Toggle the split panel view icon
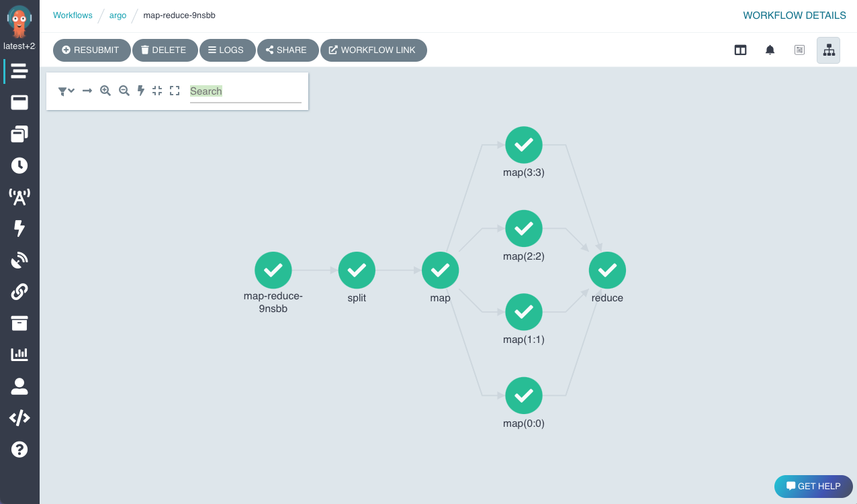The width and height of the screenshot is (857, 504). [x=740, y=50]
